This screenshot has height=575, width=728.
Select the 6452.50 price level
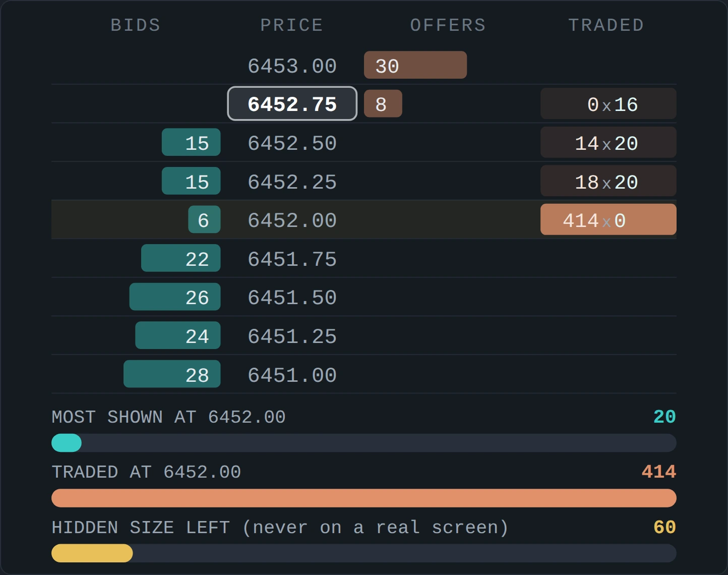pos(292,143)
